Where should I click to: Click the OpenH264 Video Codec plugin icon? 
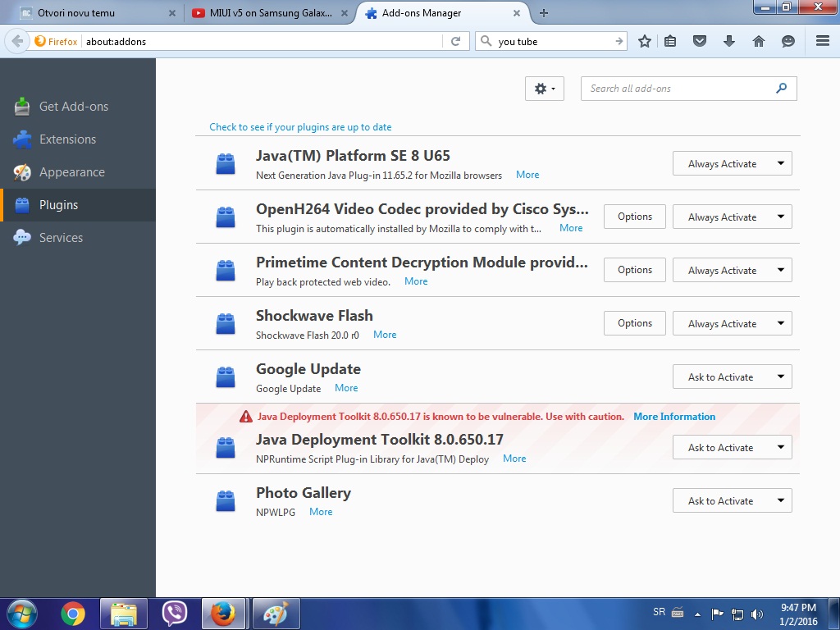[226, 217]
